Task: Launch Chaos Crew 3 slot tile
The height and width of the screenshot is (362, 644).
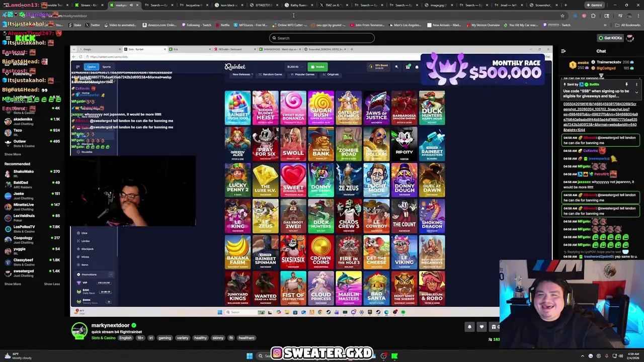Action: coord(349,216)
